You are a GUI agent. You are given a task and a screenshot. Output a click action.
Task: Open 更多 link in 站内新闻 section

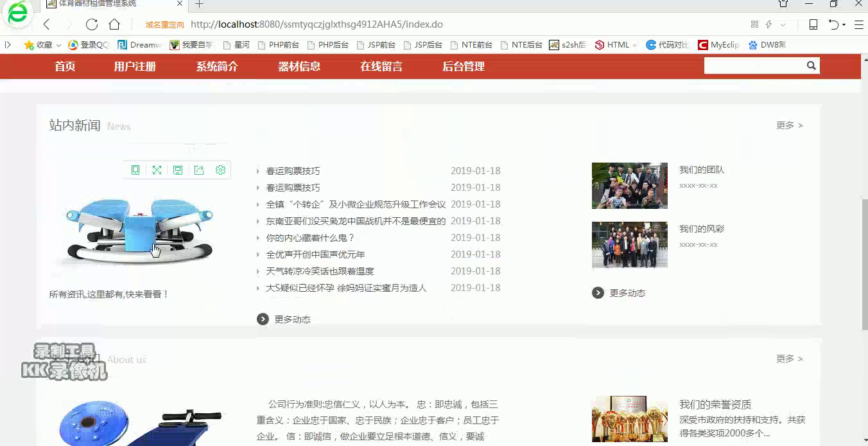tap(789, 125)
